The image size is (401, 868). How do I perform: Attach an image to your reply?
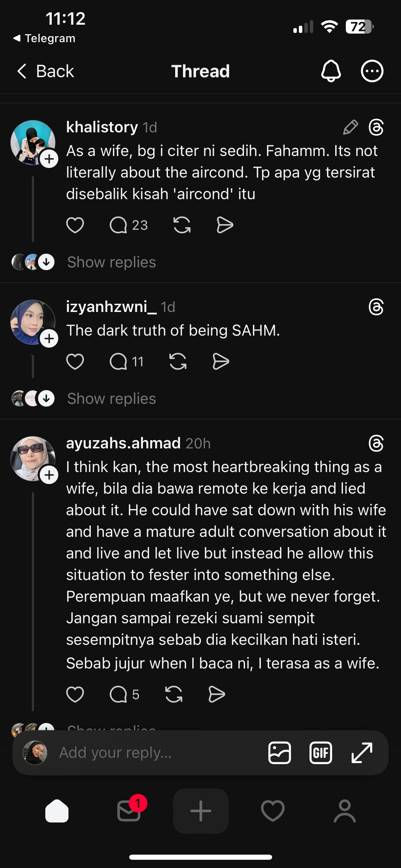pyautogui.click(x=280, y=753)
